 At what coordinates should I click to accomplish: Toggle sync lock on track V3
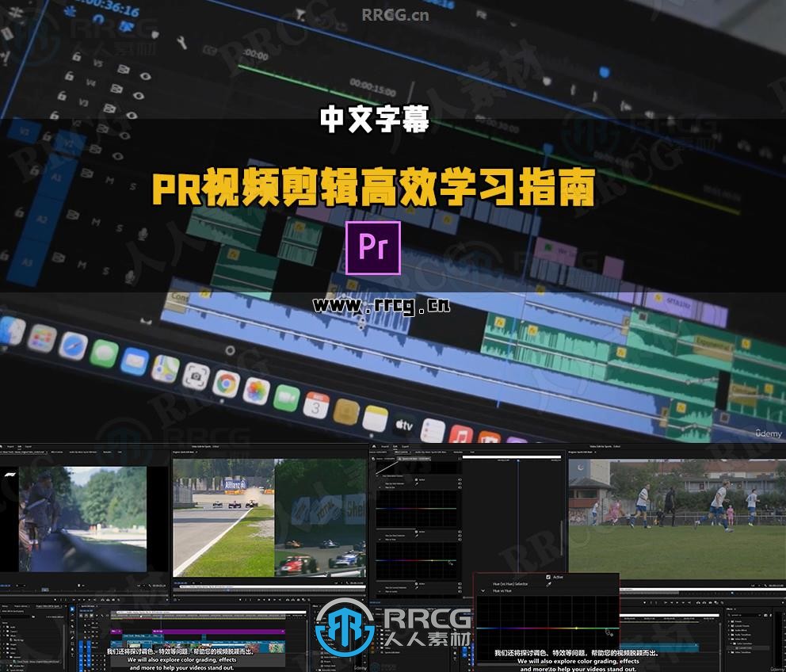point(109,108)
